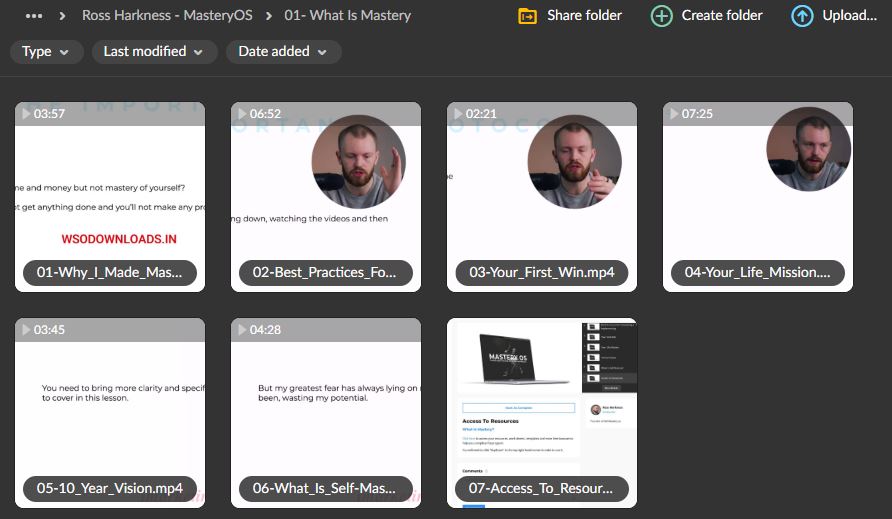Click the Share folder icon
The image size is (892, 519).
coord(527,16)
